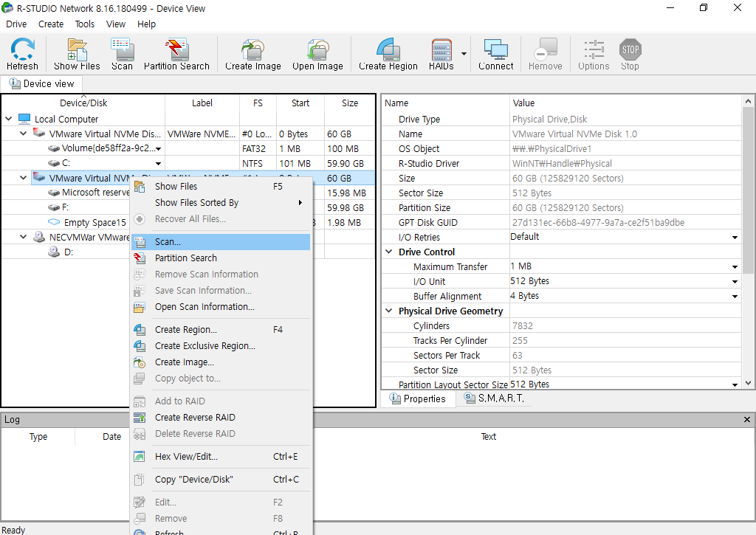
Task: Click the Log Type column header
Action: pyautogui.click(x=38, y=437)
